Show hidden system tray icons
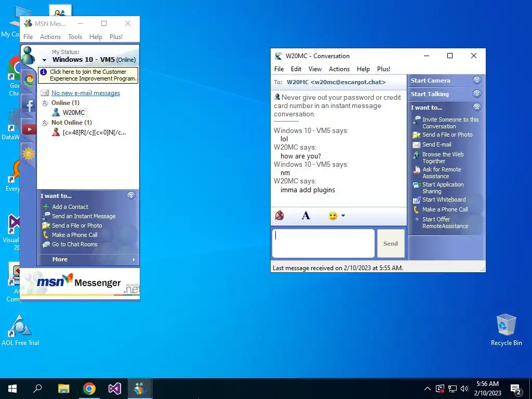 tap(428, 389)
